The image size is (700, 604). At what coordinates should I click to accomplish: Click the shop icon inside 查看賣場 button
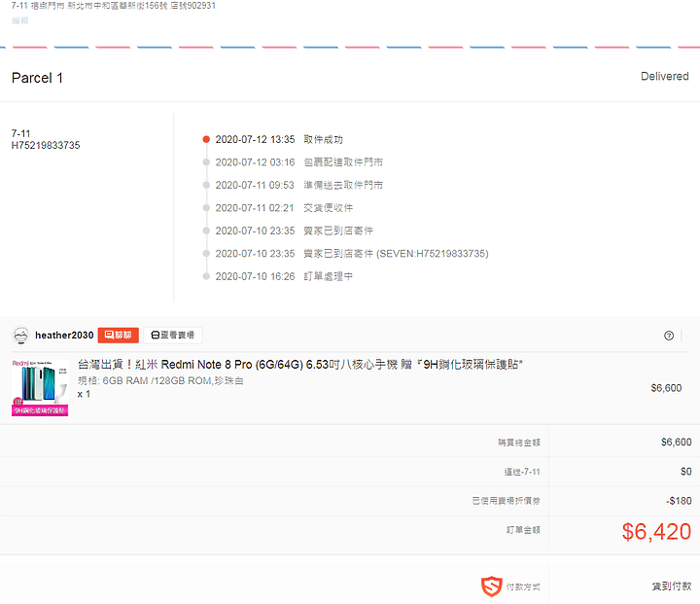[156, 335]
